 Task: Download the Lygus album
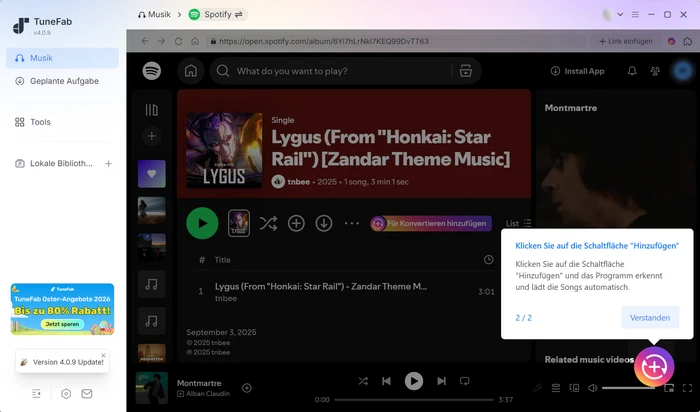324,223
